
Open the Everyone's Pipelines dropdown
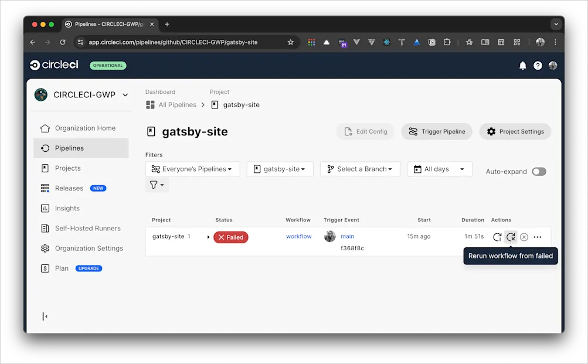tap(192, 169)
